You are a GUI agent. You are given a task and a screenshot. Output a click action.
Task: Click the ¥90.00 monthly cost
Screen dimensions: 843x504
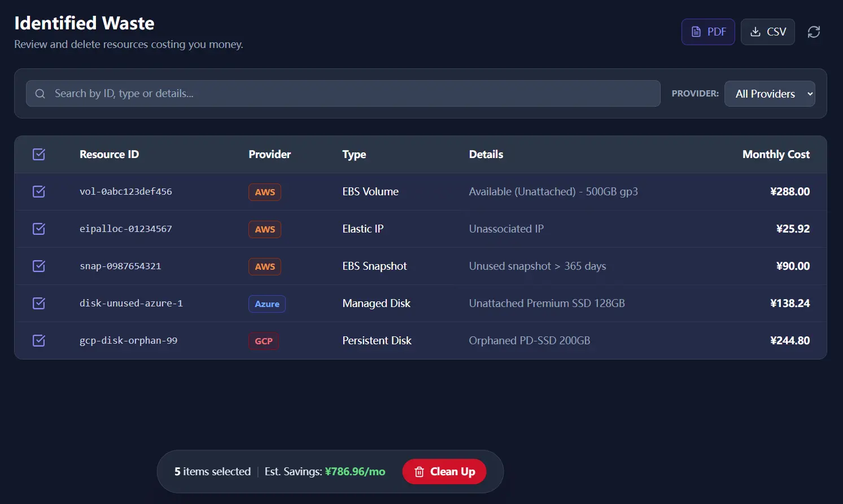tap(793, 266)
